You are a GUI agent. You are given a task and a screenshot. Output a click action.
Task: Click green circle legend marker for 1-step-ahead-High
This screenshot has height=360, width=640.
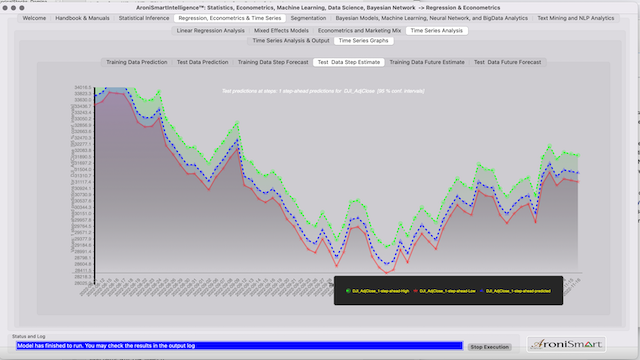click(x=348, y=291)
